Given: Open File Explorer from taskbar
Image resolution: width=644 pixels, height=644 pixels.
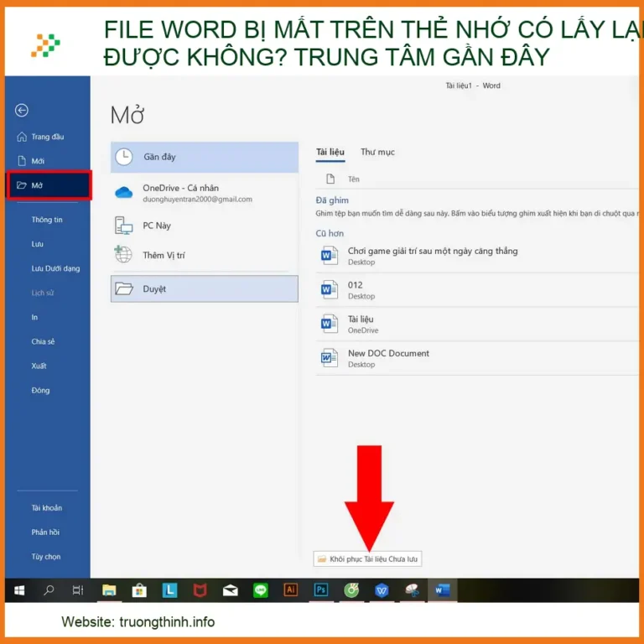Looking at the screenshot, I should [x=109, y=590].
